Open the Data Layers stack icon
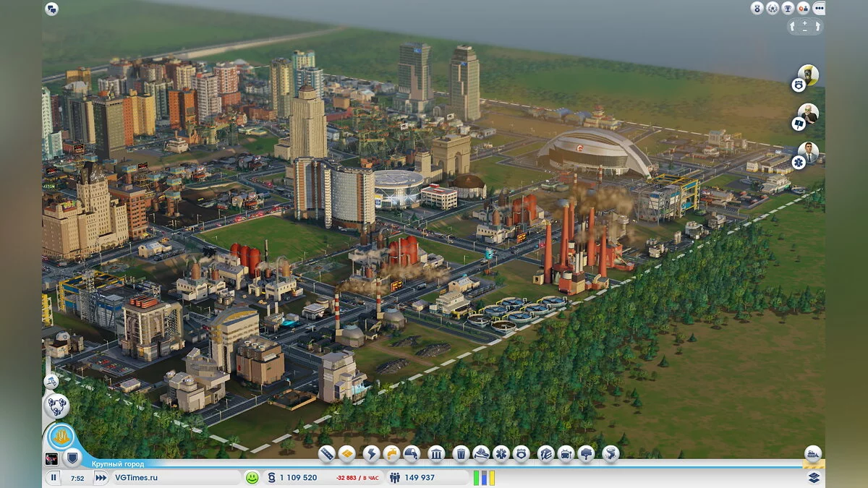The width and height of the screenshot is (868, 488). pos(814,478)
